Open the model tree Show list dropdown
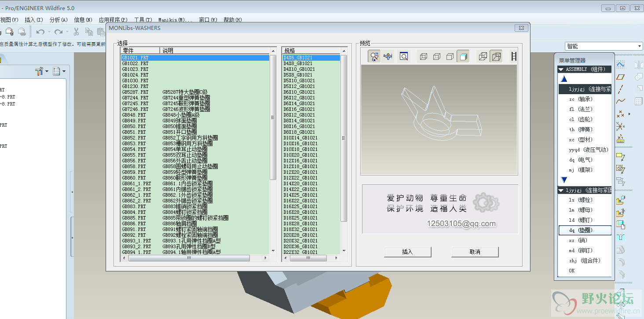644x319 pixels. (59, 71)
